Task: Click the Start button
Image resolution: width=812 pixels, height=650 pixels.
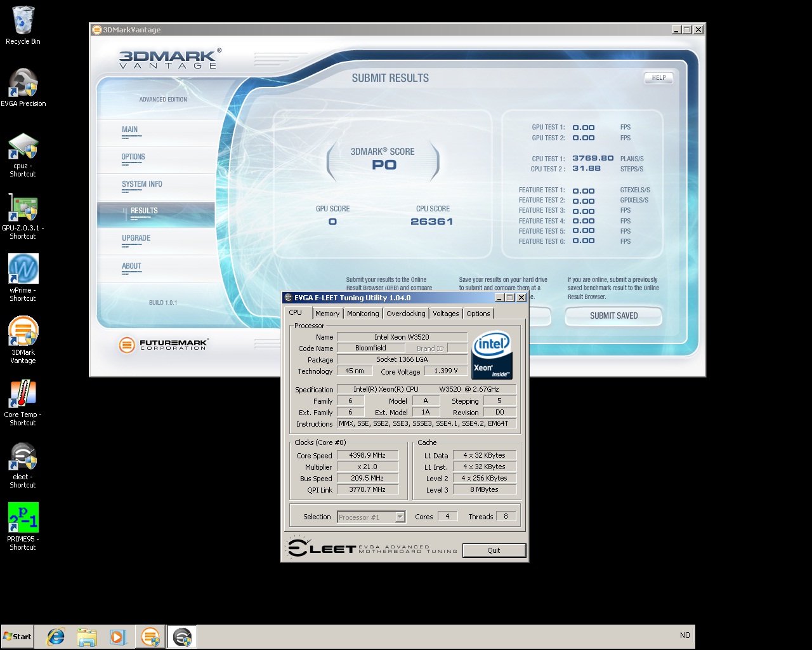Action: (x=17, y=636)
